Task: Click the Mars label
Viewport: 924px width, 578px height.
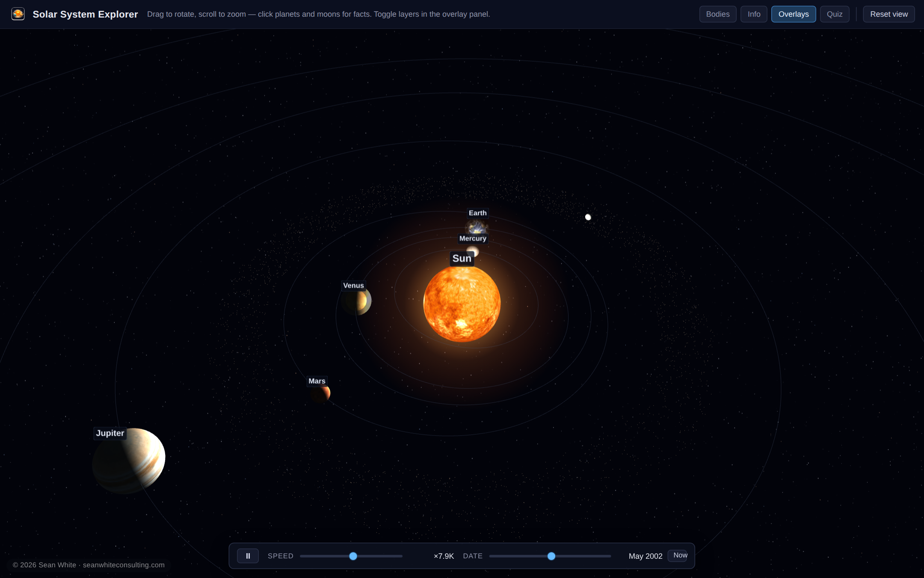Action: (x=317, y=381)
